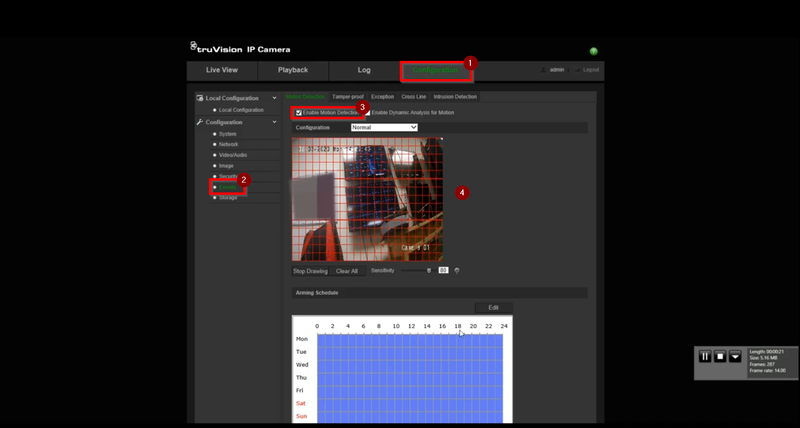Collapse the Local Configuration section chevron
Viewport: 800px width, 428px height.
pos(274,98)
